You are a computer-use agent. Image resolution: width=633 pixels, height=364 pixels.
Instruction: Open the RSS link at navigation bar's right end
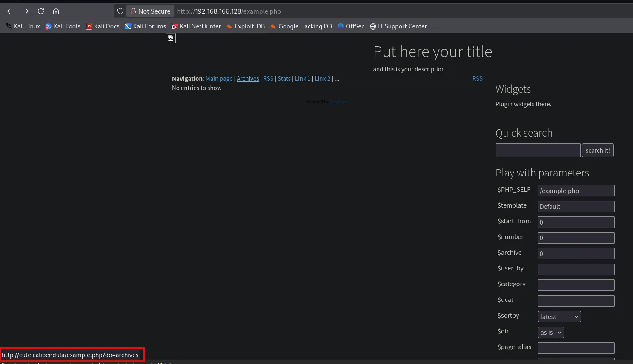478,79
